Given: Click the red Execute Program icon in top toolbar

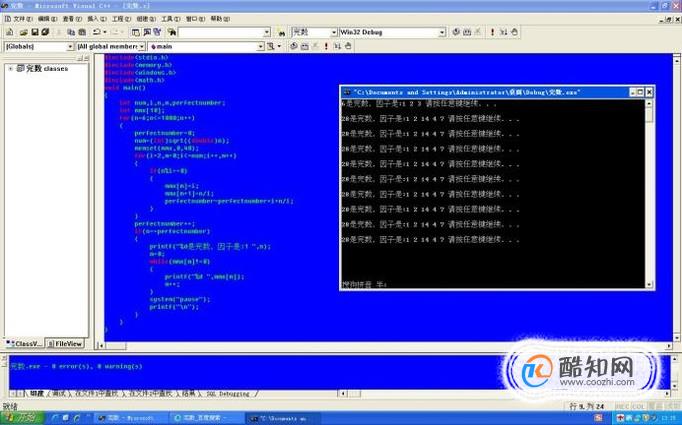Looking at the screenshot, I should tap(492, 32).
